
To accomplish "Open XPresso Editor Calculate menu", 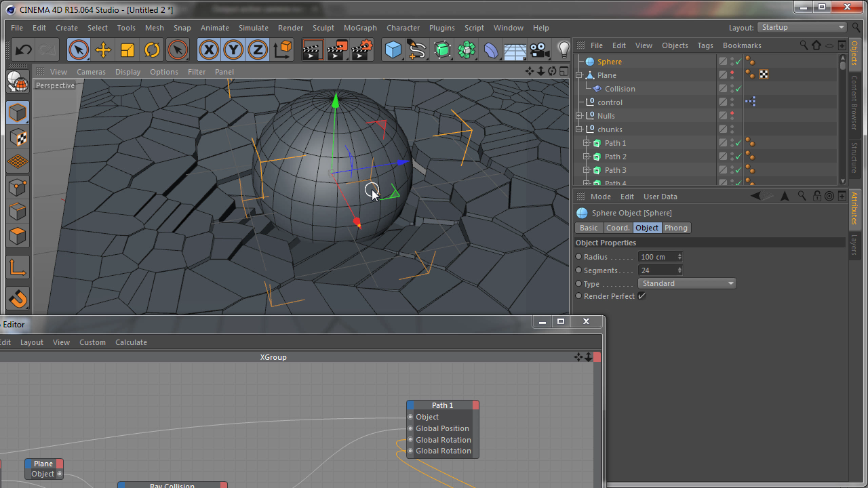I will click(131, 342).
